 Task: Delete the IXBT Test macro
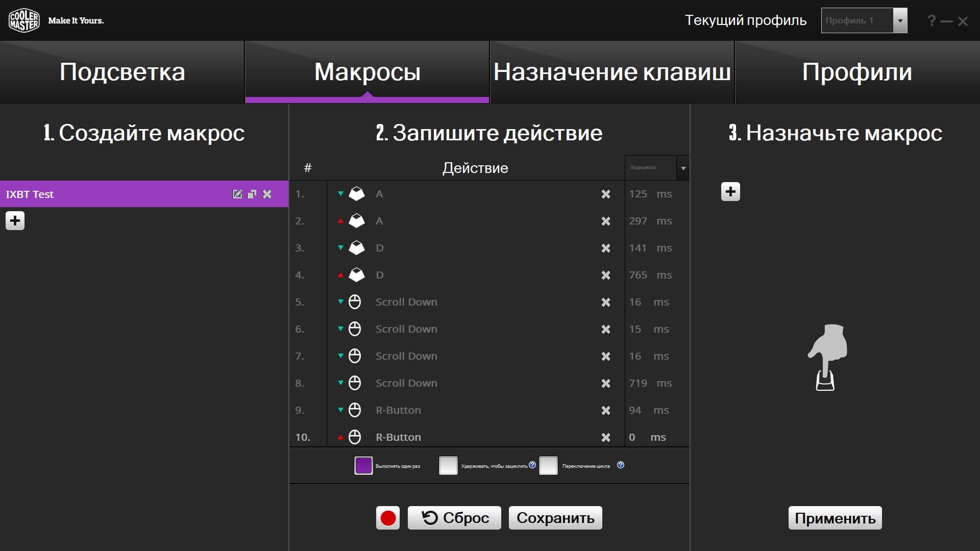click(267, 194)
